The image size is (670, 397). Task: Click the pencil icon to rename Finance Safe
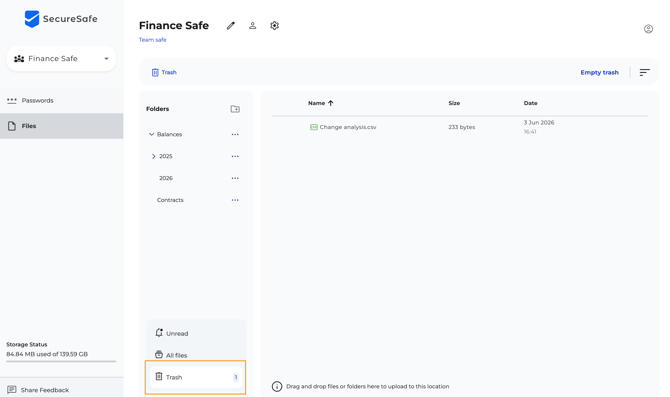(x=231, y=26)
